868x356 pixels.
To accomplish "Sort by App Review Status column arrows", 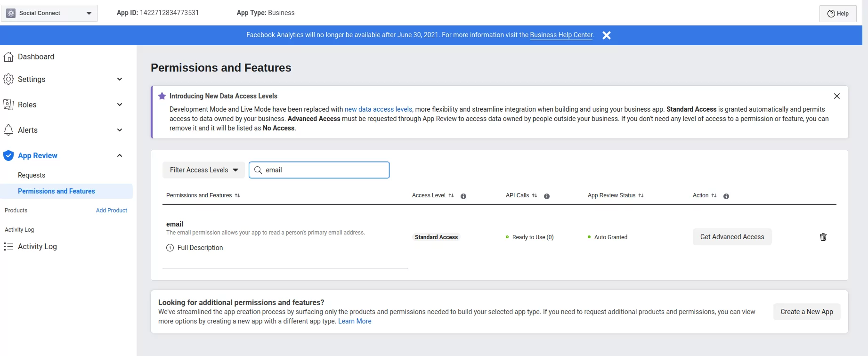I will pyautogui.click(x=641, y=196).
